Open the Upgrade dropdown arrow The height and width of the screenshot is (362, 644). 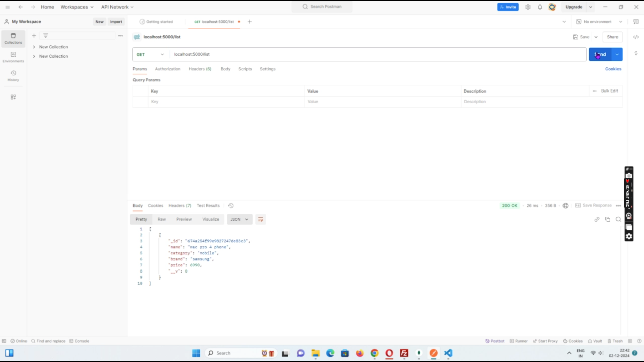click(x=591, y=7)
